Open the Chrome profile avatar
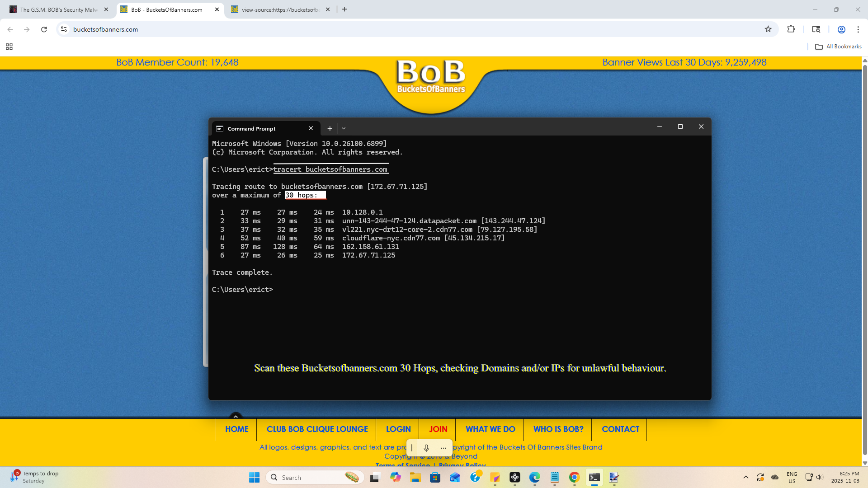The image size is (868, 488). coord(841,29)
